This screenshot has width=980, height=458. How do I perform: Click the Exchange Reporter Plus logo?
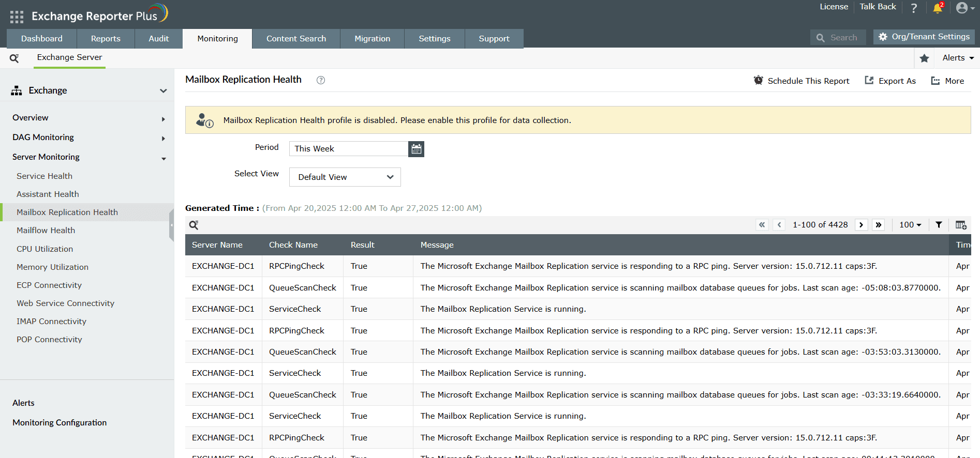100,14
